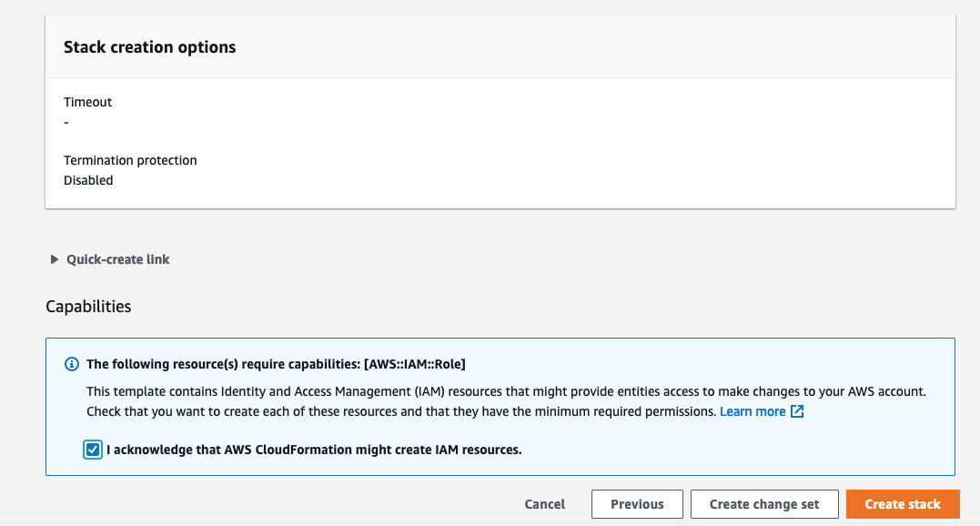This screenshot has height=526, width=980.
Task: Click the Quick-create link disclosure triangle
Action: point(54,259)
